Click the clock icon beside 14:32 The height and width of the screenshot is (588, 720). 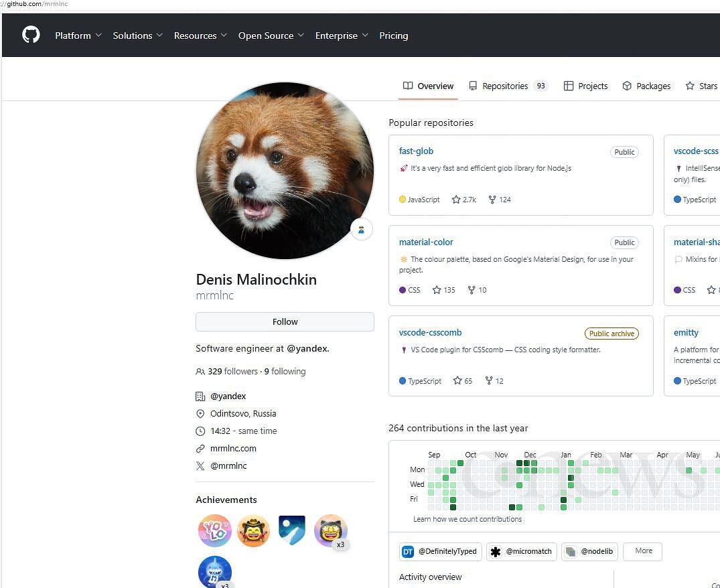200,431
